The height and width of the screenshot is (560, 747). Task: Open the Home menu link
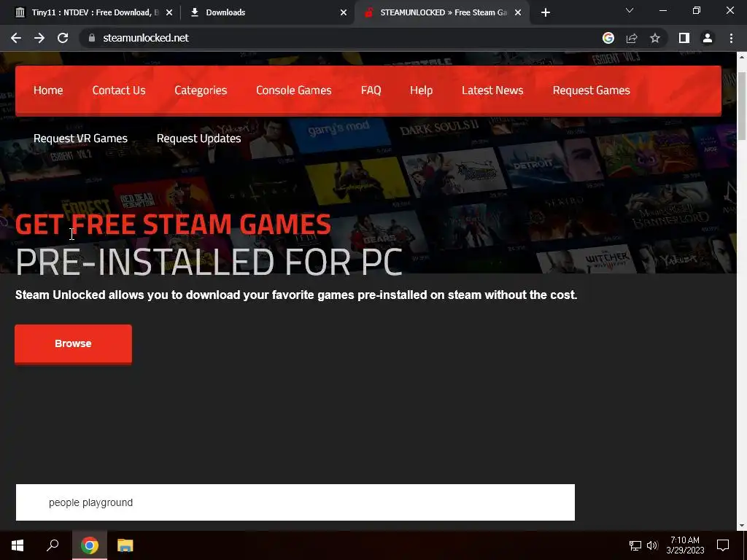tap(48, 90)
